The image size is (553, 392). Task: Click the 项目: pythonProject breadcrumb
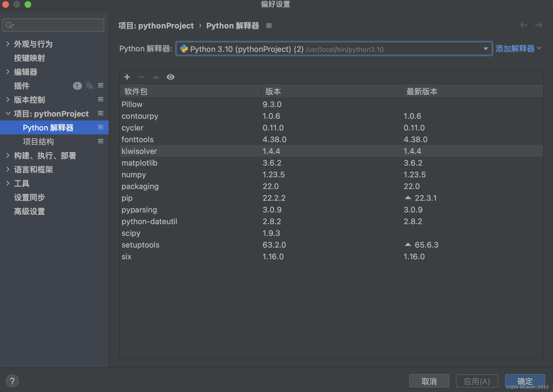coord(156,26)
